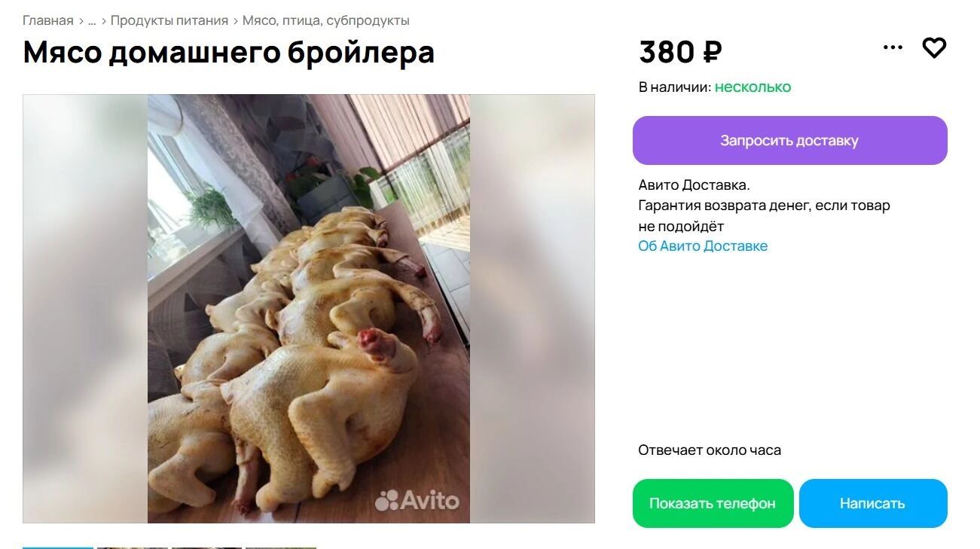Select the third photo thumbnail below gallery
The image size is (980, 549).
point(206,547)
